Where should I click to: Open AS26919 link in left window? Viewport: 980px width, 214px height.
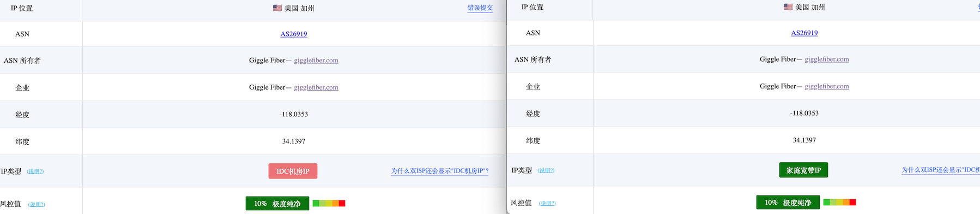[x=294, y=34]
